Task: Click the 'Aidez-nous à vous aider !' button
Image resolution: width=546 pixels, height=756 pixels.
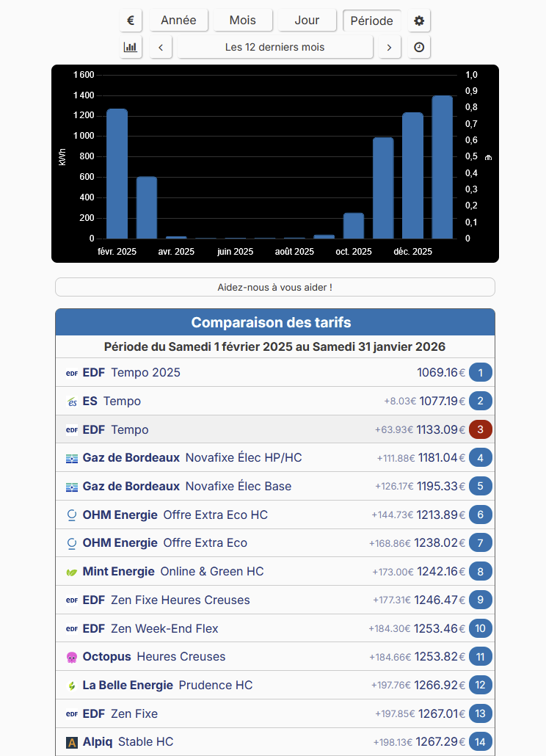Action: tap(274, 287)
